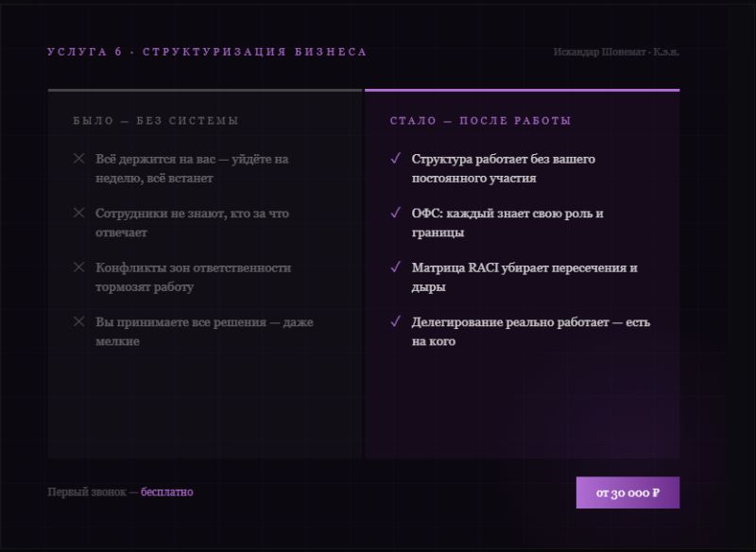Click the text "Сотрудники не знают, кто за что отвечает"
The image size is (756, 552).
tap(192, 223)
